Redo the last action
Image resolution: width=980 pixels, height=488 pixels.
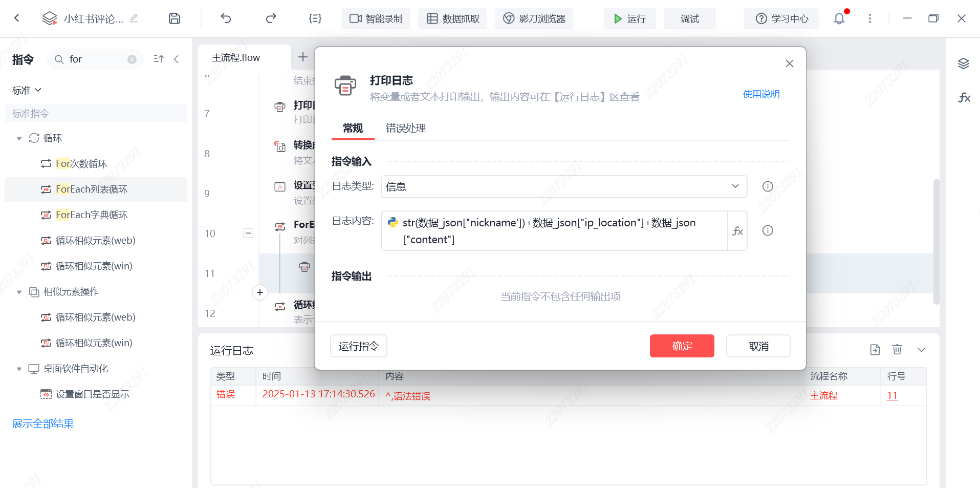(271, 18)
